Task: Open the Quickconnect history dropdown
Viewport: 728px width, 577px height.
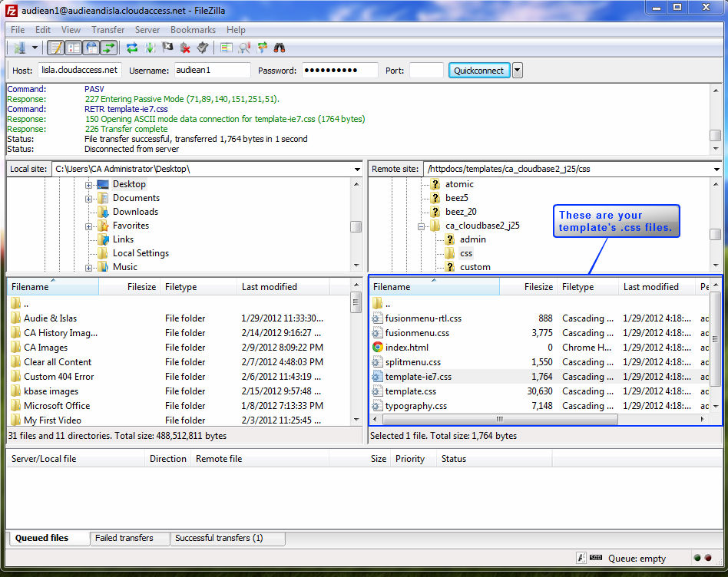Action: click(x=518, y=71)
